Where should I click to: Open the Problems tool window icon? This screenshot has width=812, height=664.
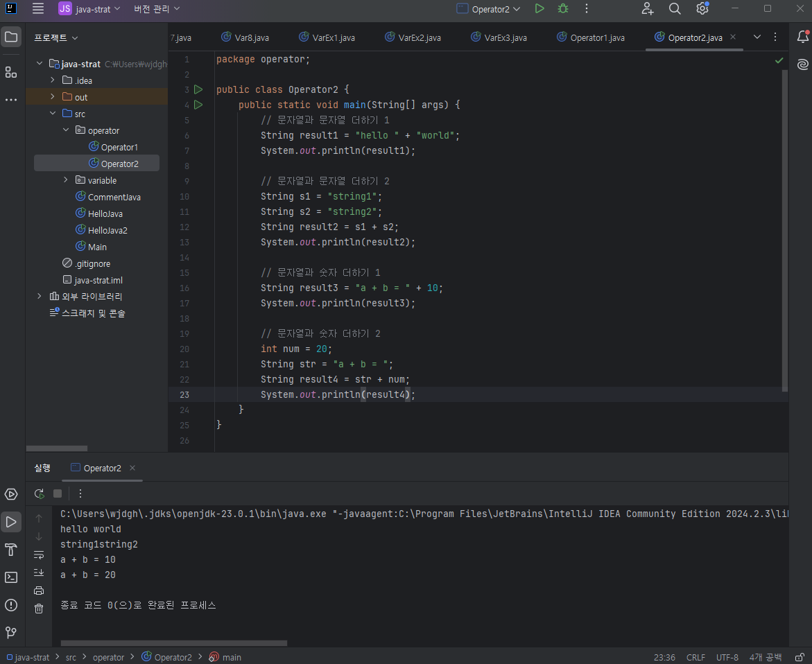point(11,605)
